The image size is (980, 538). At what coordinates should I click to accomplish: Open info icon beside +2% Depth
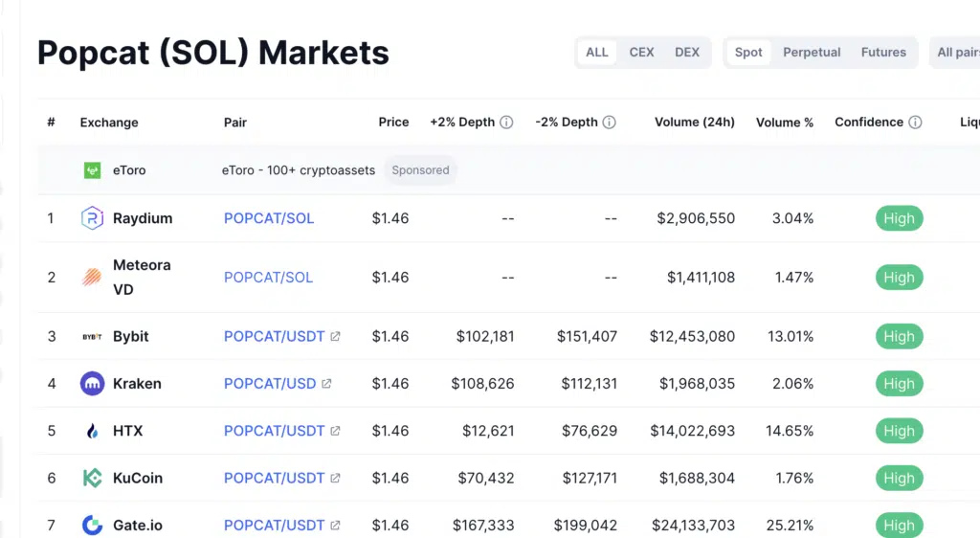(x=506, y=122)
